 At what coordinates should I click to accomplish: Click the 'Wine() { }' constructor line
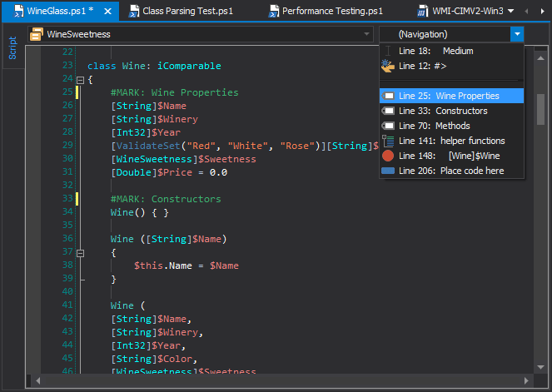point(139,212)
